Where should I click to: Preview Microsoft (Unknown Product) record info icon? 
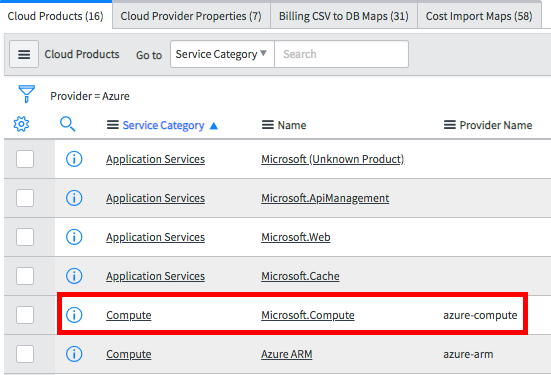pos(74,159)
